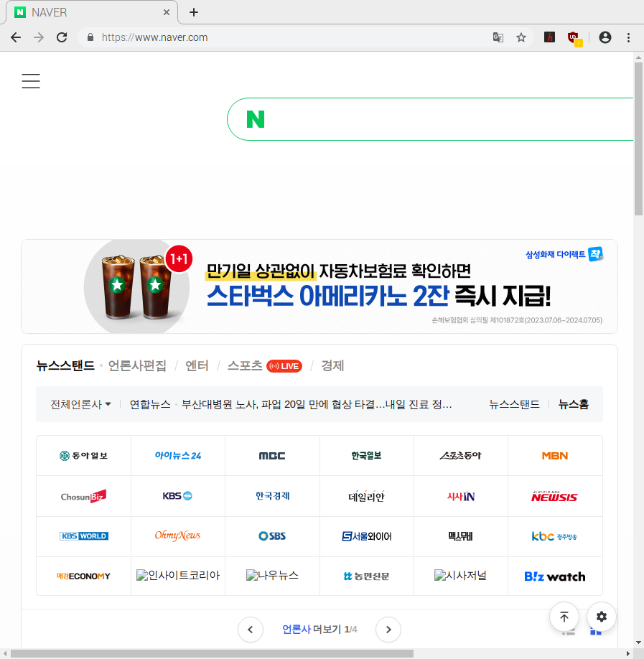Screen dimensions: 644x659
Task: Open 데일리안 press logo
Action: pyautogui.click(x=367, y=496)
